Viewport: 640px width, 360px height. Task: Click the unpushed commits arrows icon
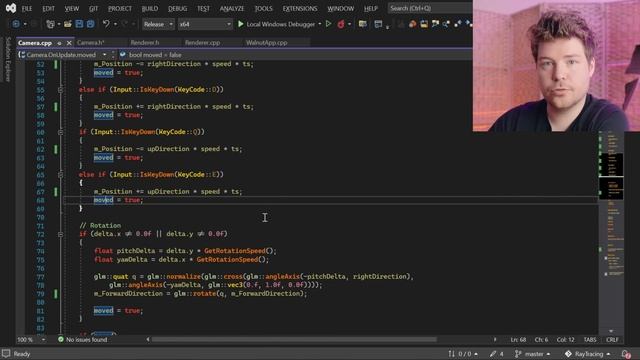pyautogui.click(x=451, y=354)
